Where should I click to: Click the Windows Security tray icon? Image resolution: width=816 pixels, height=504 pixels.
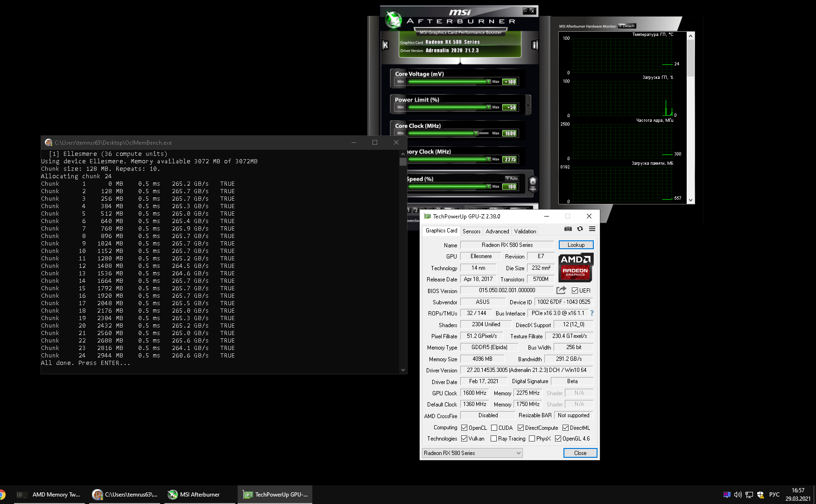[x=760, y=495]
